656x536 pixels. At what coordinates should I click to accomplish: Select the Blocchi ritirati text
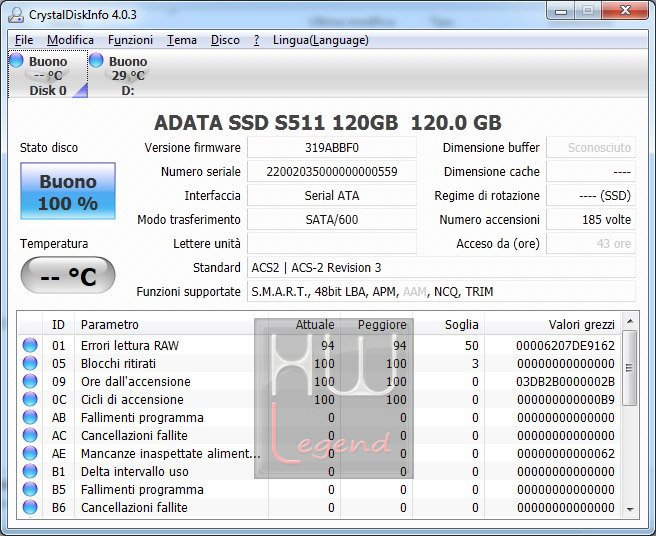118,363
